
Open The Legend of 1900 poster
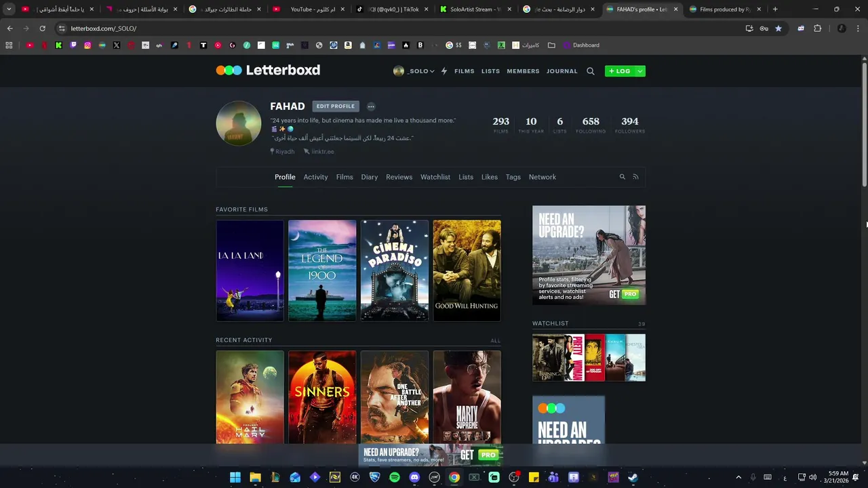tap(322, 270)
